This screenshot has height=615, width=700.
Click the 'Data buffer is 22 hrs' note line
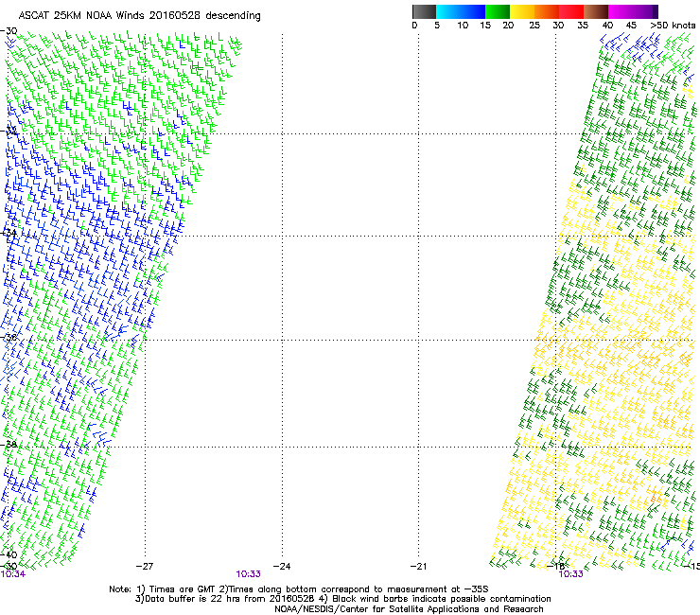(x=342, y=599)
